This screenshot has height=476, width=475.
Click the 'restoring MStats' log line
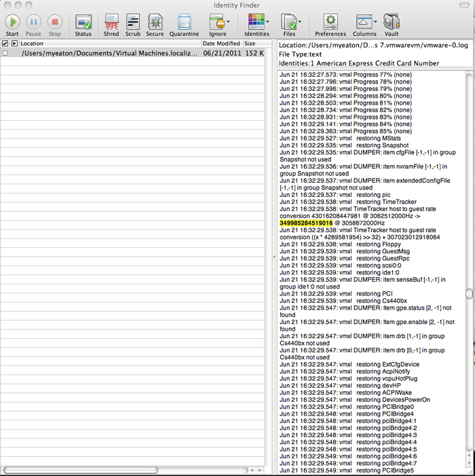click(340, 139)
